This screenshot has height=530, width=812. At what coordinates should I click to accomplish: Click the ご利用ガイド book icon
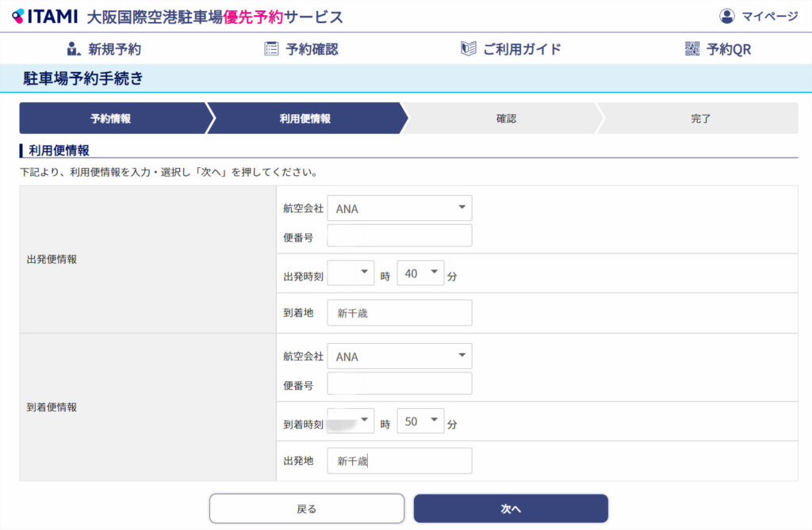468,49
